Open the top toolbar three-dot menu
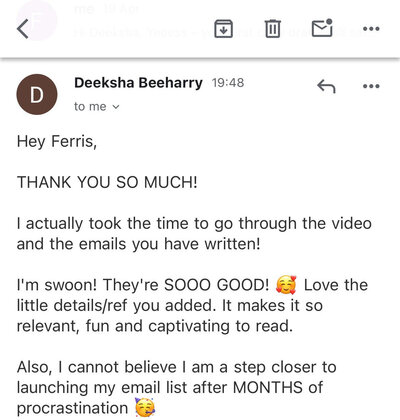The width and height of the screenshot is (400, 420). pos(371,29)
